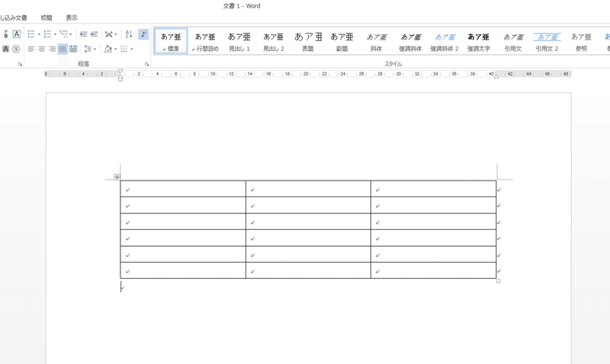Center align the text
Viewport: 610px width, 364px height.
pyautogui.click(x=42, y=49)
